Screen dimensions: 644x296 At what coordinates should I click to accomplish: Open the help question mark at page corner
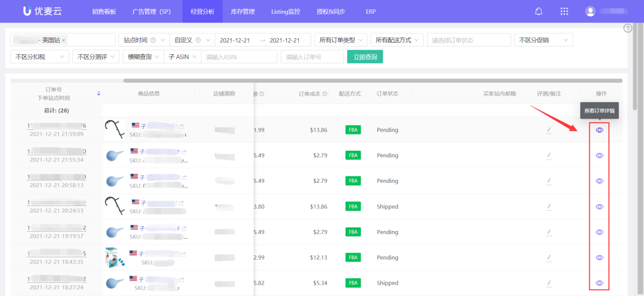pos(627,28)
